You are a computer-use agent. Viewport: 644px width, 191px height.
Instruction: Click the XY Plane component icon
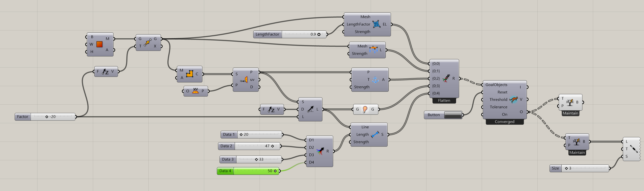pos(196,91)
